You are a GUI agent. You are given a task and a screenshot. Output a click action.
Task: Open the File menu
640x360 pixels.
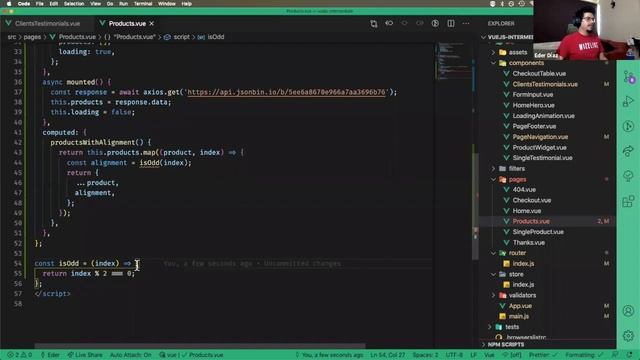tap(40, 4)
